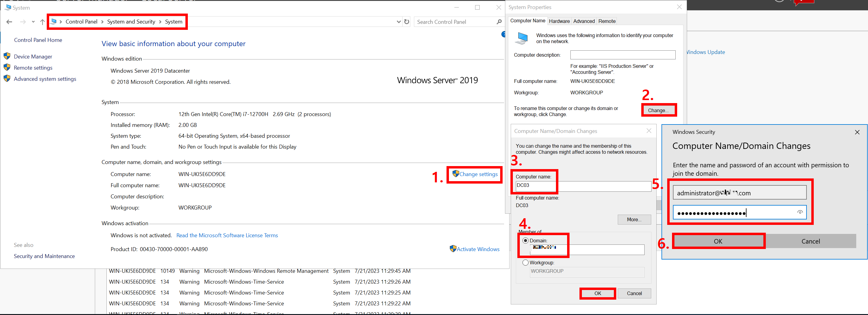Screen dimensions: 868x315
Task: Click the administrator username field
Action: (x=740, y=192)
